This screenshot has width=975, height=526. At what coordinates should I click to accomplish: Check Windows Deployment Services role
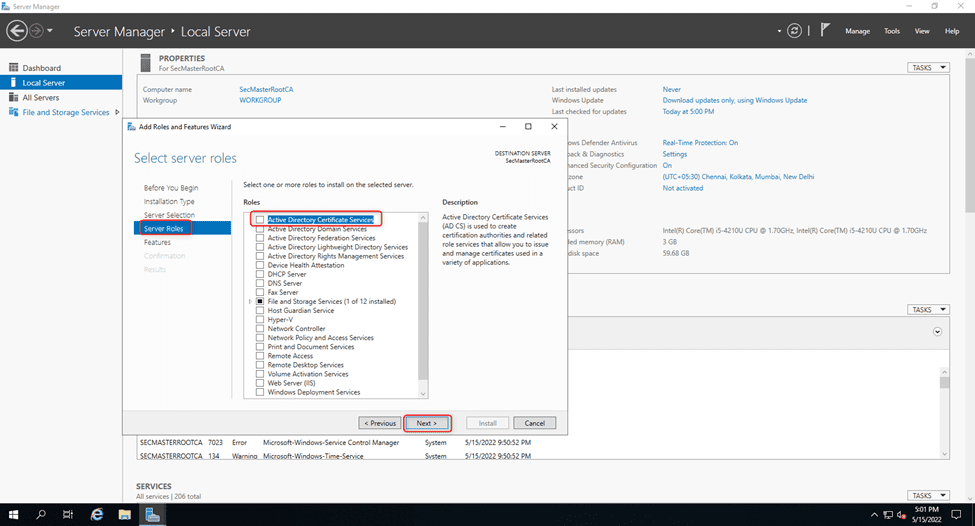[260, 392]
